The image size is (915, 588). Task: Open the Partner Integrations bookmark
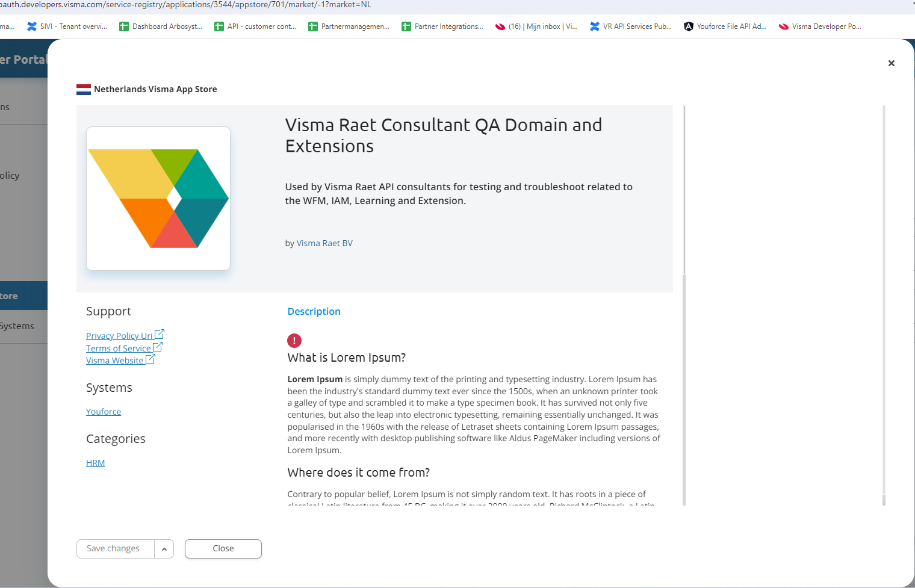[442, 26]
